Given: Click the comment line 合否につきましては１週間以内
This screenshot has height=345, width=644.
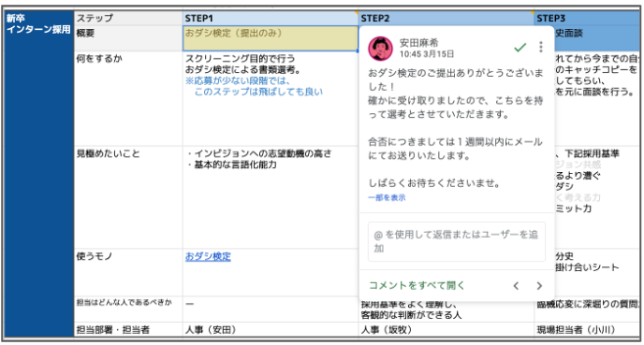Looking at the screenshot, I should coord(455,149).
